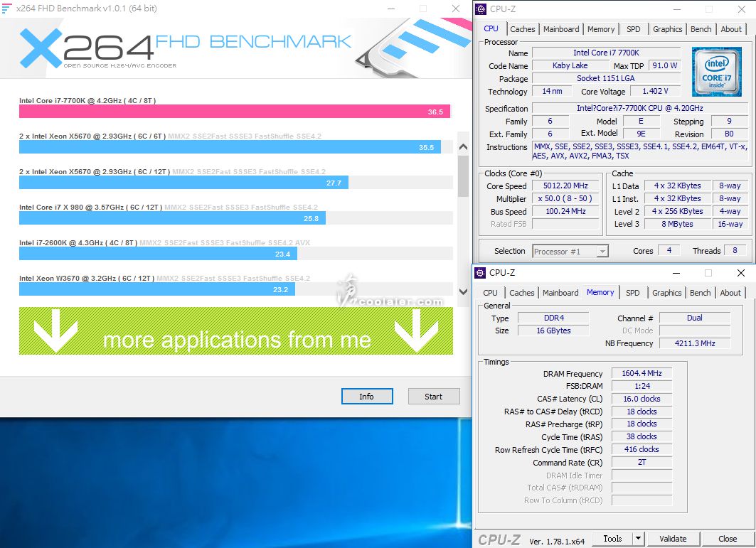Click the pink Core i7-7700K result bar
This screenshot has height=548, width=756.
point(234,112)
